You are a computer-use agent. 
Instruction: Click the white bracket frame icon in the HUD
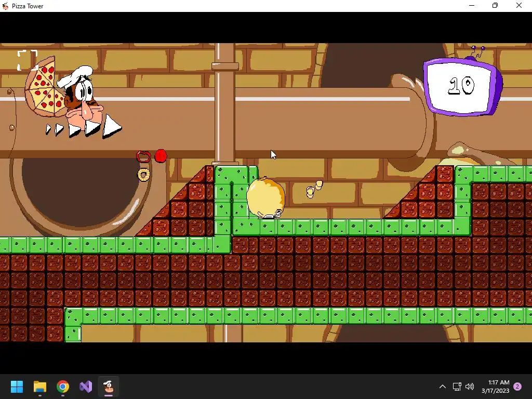(x=28, y=60)
